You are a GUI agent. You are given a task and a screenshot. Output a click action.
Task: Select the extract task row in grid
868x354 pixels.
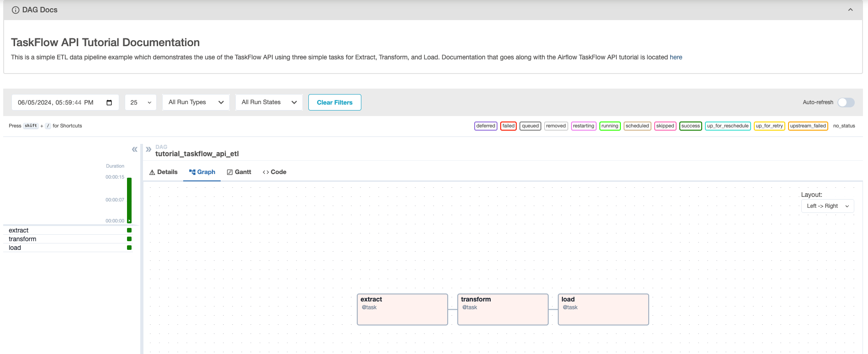click(x=68, y=231)
